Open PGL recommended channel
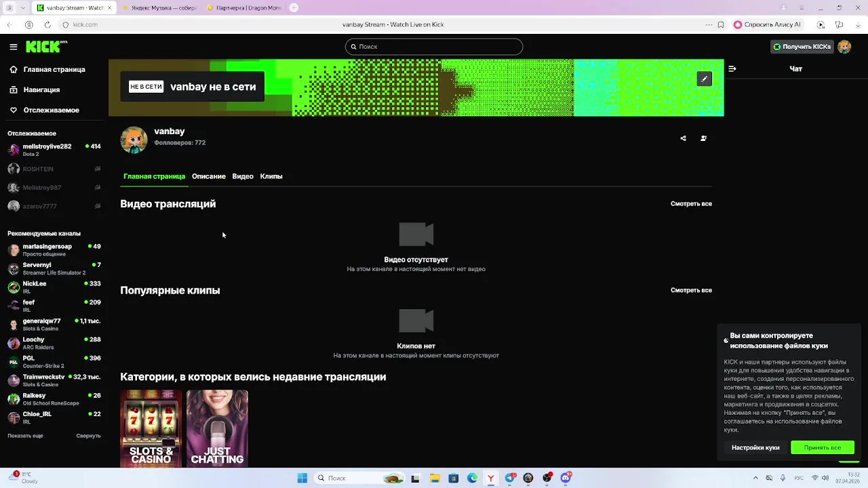Viewport: 868px width, 488px height. [54, 362]
